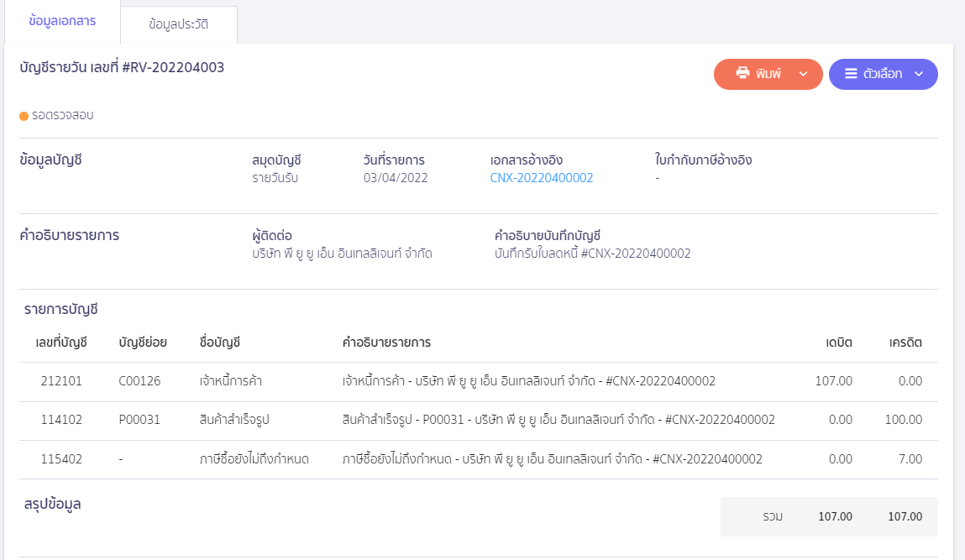Click the orange รอตรวจสอบ status dot
The image size is (965, 560).
tap(24, 116)
